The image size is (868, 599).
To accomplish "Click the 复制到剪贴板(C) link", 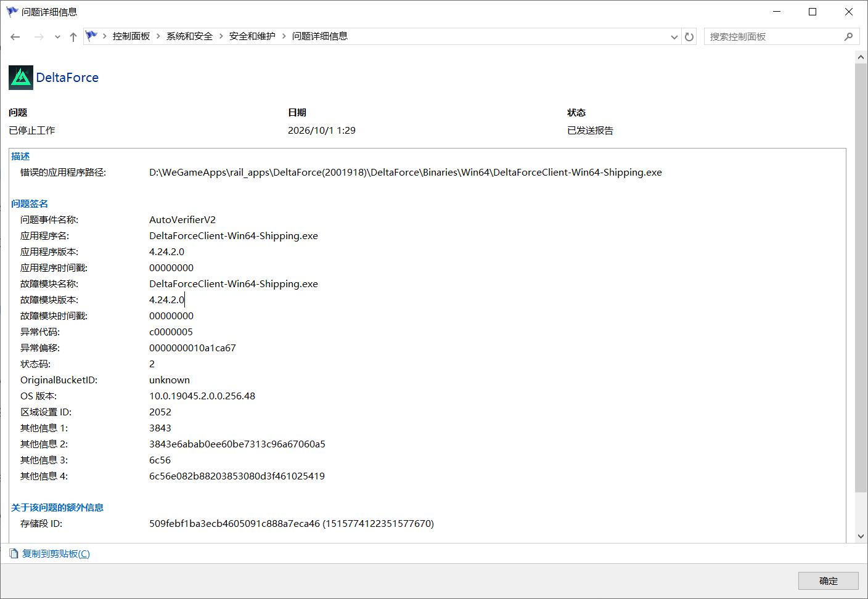I will (56, 554).
